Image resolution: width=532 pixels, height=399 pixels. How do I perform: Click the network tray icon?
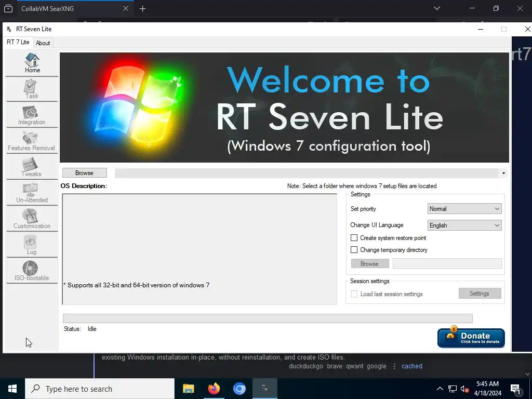(x=453, y=389)
